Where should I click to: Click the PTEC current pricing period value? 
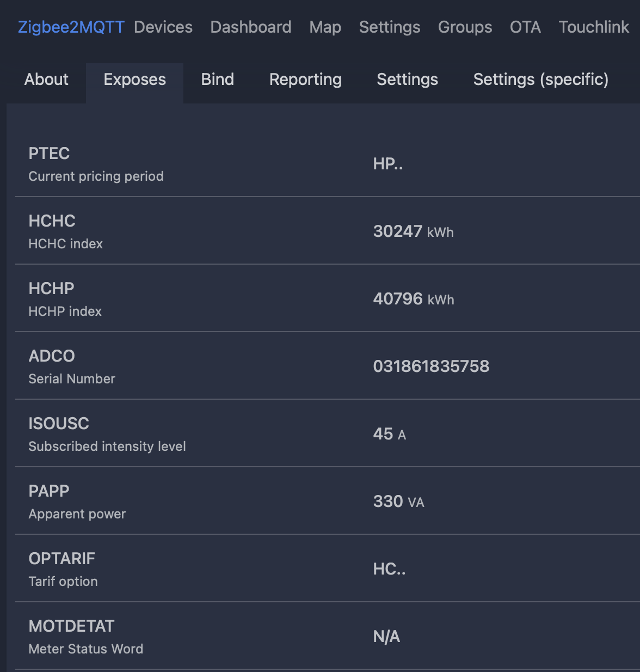tap(388, 164)
